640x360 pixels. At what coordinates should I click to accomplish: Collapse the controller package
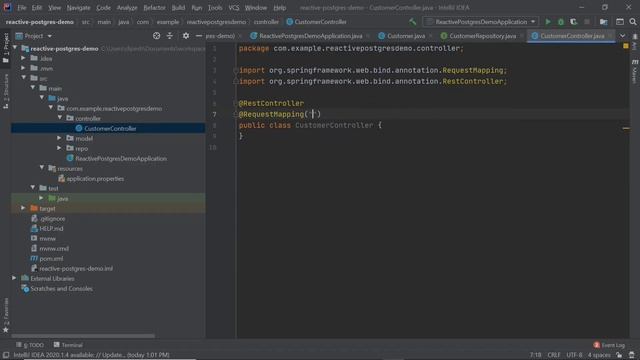point(60,118)
